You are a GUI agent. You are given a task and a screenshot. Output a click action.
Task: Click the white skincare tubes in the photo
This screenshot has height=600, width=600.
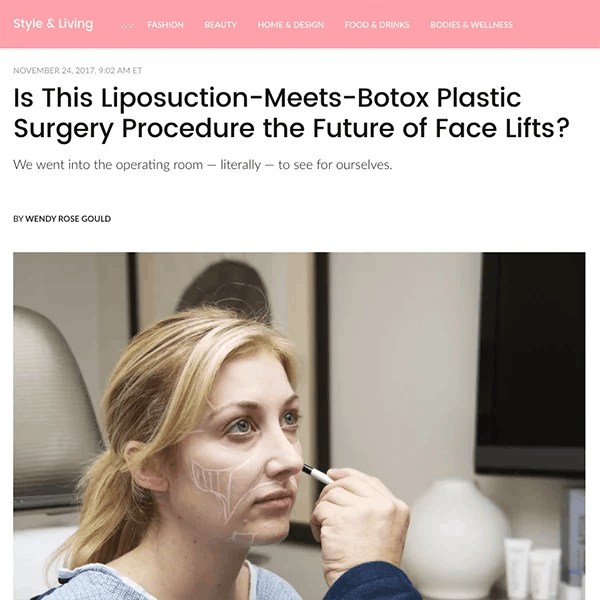pyautogui.click(x=532, y=566)
